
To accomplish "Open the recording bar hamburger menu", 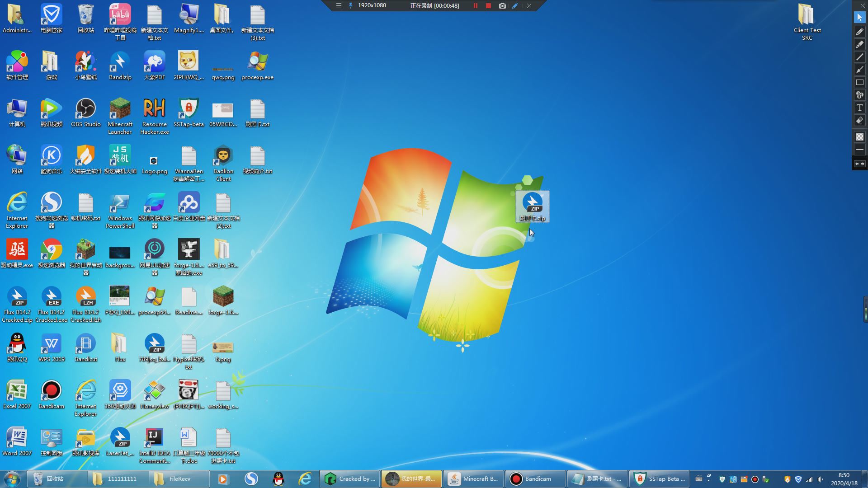I will [x=339, y=6].
